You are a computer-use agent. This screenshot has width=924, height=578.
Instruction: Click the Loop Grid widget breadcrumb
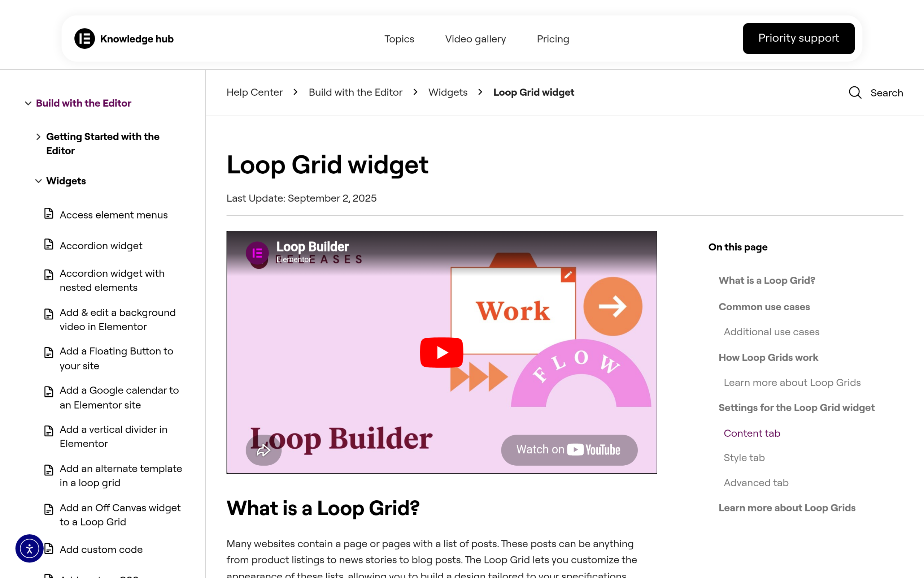click(534, 92)
